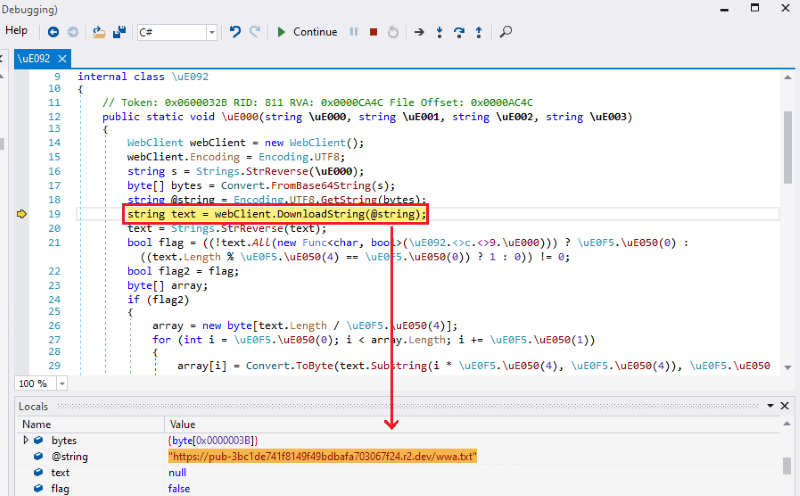Click the Save All icon
Image resolution: width=800 pixels, height=496 pixels.
coord(118,32)
